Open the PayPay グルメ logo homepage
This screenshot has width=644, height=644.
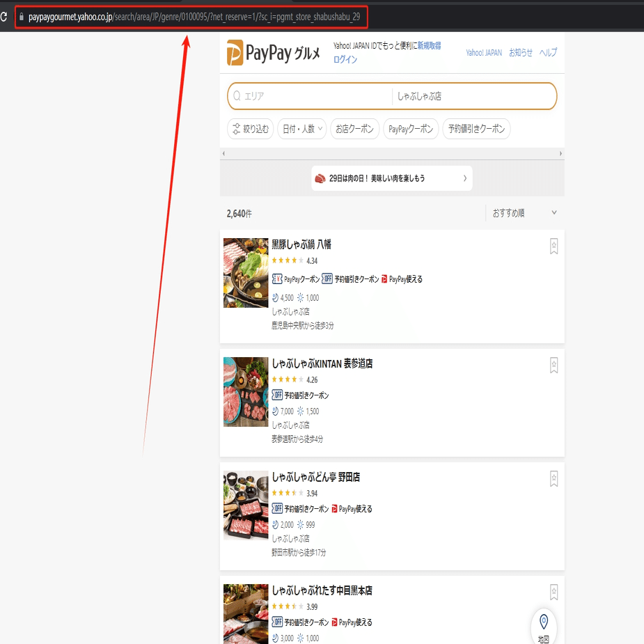(273, 53)
